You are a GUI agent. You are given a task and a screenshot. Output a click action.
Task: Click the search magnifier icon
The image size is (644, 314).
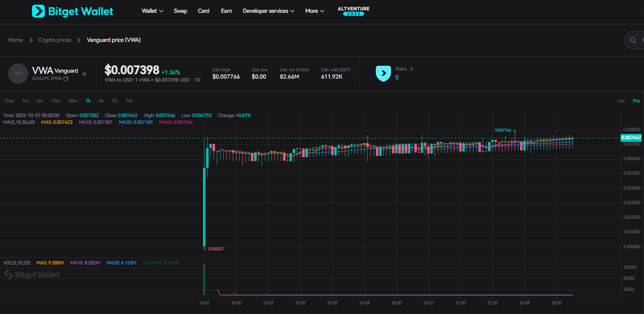tap(632, 40)
